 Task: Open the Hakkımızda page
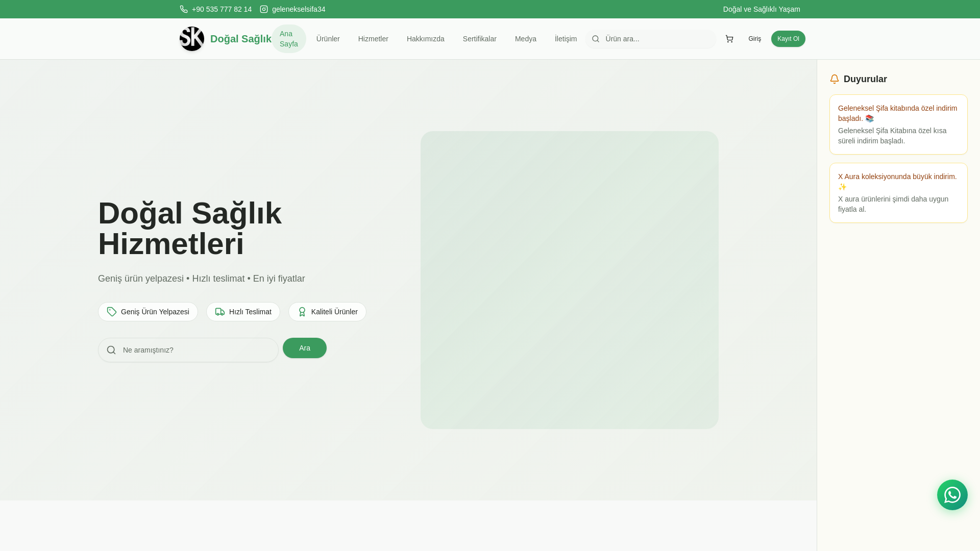426,39
